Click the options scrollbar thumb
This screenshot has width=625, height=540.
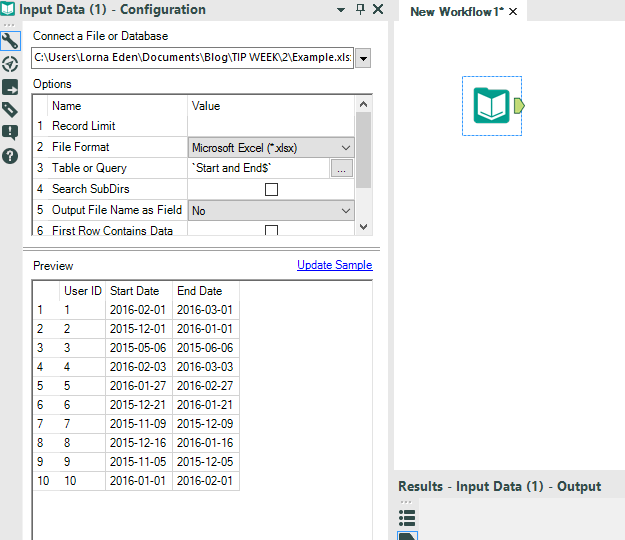(x=363, y=150)
